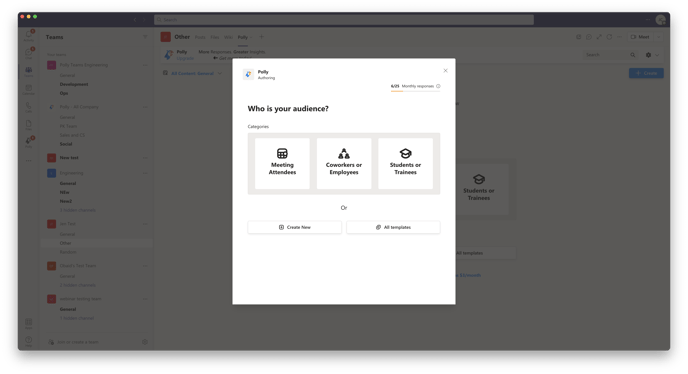This screenshot has height=374, width=688.
Task: Click the Polly search magnifier icon
Action: point(633,55)
